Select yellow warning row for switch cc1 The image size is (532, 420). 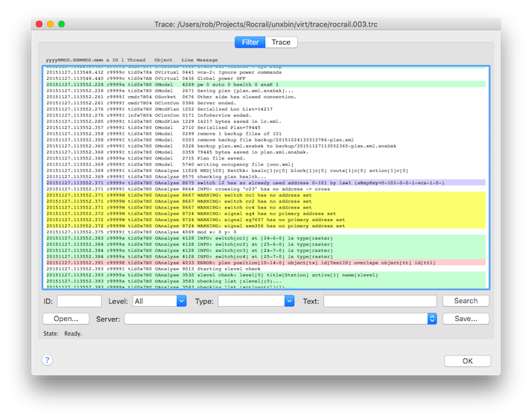tap(265, 195)
